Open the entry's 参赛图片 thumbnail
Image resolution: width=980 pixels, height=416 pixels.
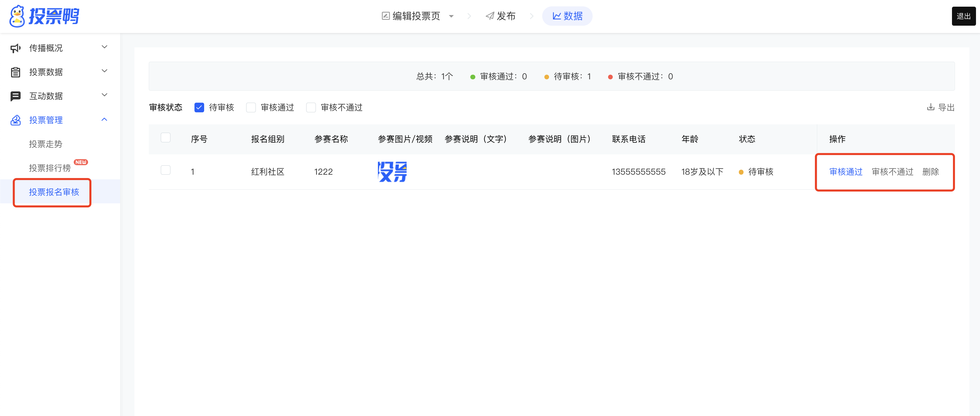click(392, 172)
